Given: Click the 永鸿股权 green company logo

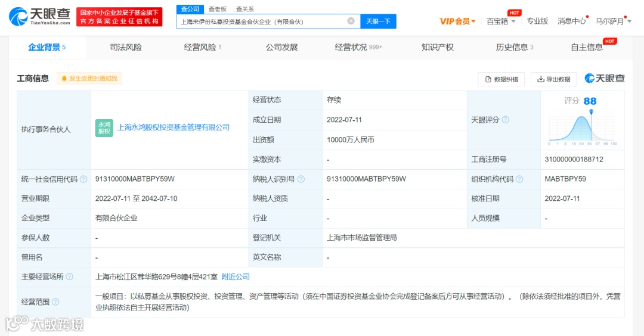Looking at the screenshot, I should [104, 127].
